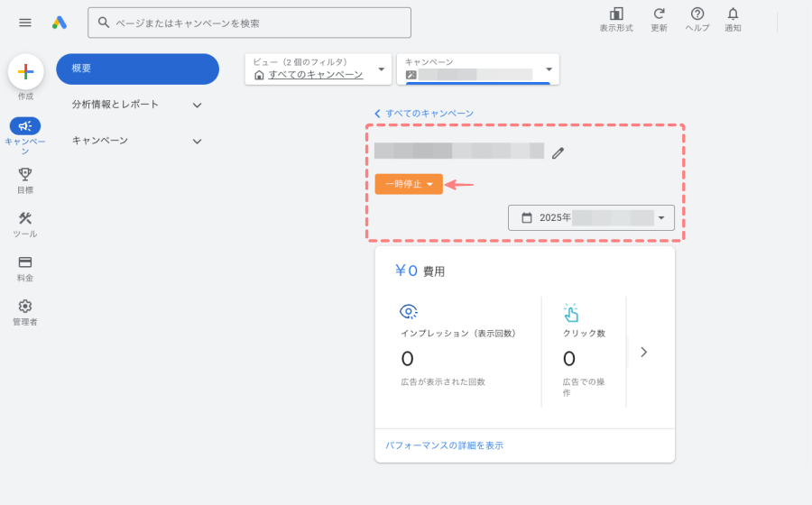Click the Google Ads logo
The height and width of the screenshot is (505, 812).
(x=60, y=23)
